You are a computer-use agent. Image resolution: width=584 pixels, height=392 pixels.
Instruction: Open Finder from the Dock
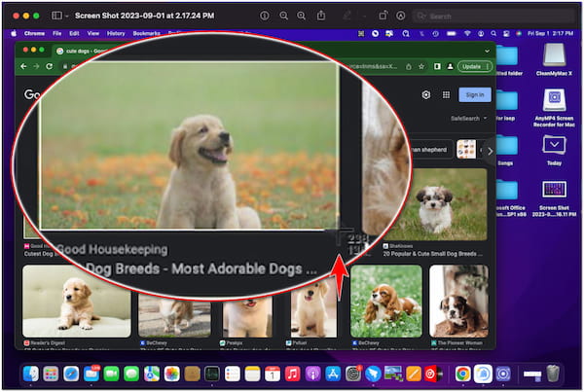pyautogui.click(x=30, y=374)
